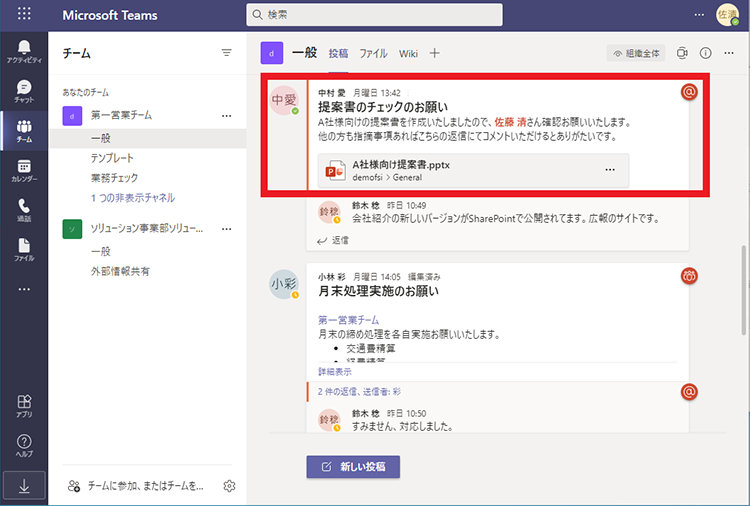Open the Files icon in sidebar
750x506 pixels.
(24, 250)
